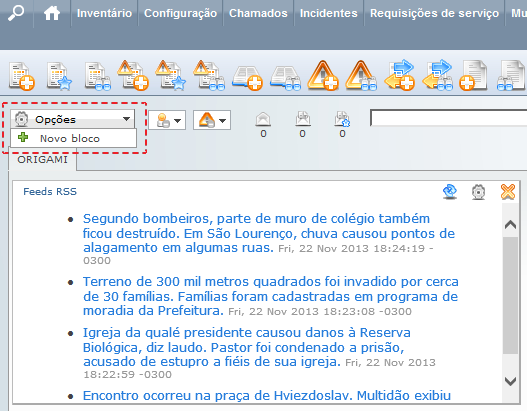Click the warning-flagged document with plus icon
Screen dimensions: 527x411
click(x=134, y=76)
